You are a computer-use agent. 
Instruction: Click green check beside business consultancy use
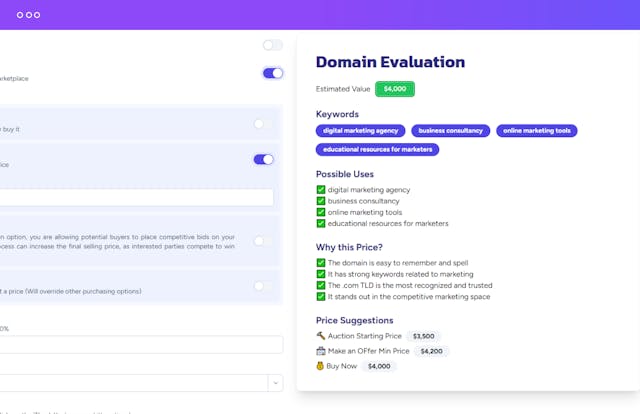tap(321, 201)
